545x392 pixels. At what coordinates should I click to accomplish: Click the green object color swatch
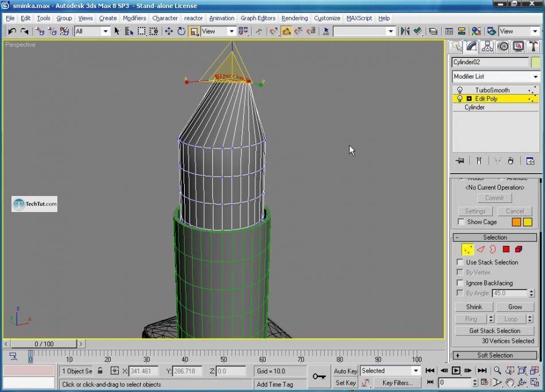(x=535, y=62)
